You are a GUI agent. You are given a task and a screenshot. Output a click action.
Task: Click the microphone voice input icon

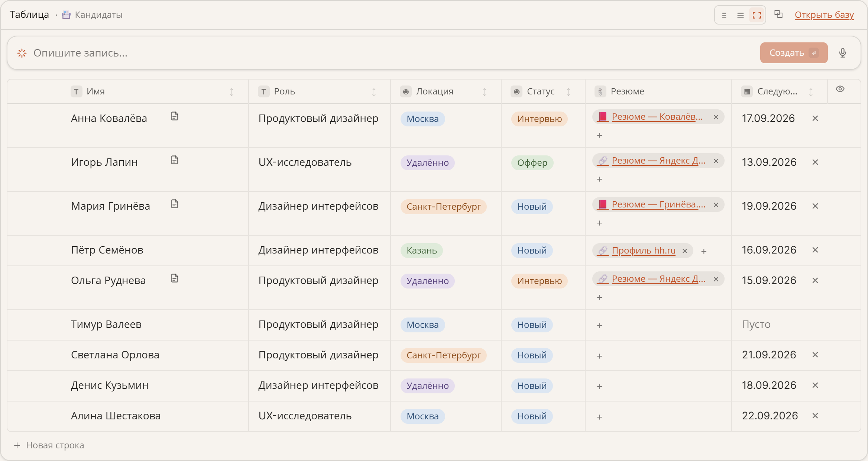843,53
